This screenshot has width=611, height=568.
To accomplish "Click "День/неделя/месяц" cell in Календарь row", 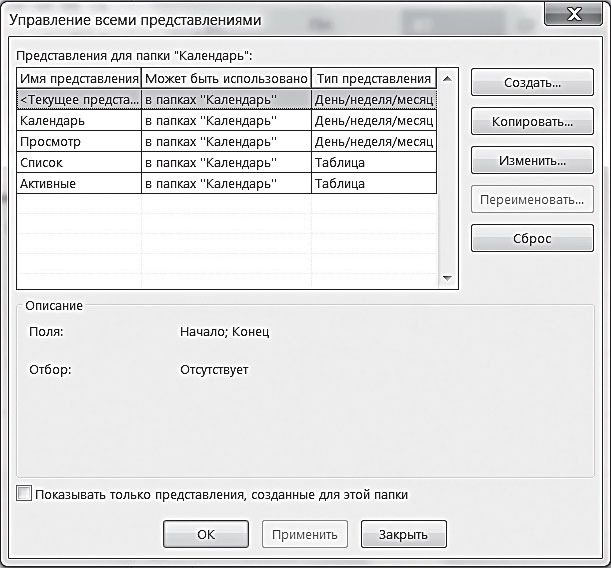I will (374, 120).
